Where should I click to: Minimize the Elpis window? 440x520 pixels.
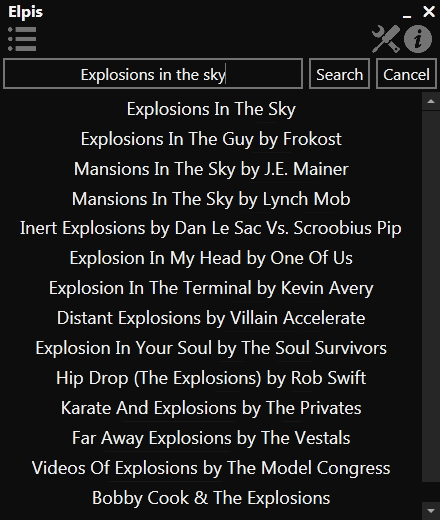(x=407, y=14)
